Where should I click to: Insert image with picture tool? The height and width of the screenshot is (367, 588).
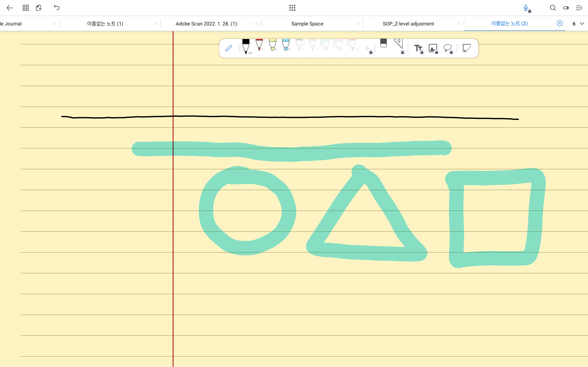coord(433,48)
